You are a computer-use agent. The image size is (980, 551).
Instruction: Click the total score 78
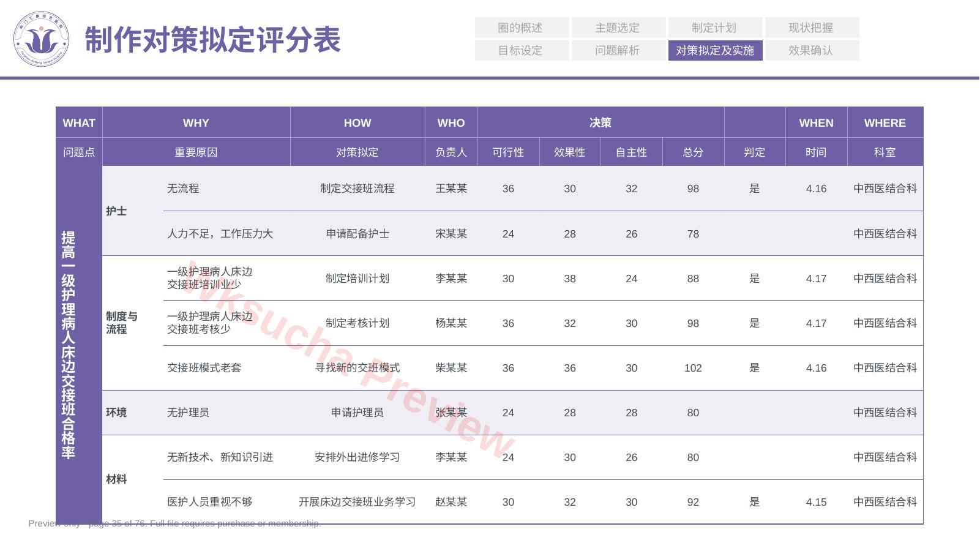point(693,234)
